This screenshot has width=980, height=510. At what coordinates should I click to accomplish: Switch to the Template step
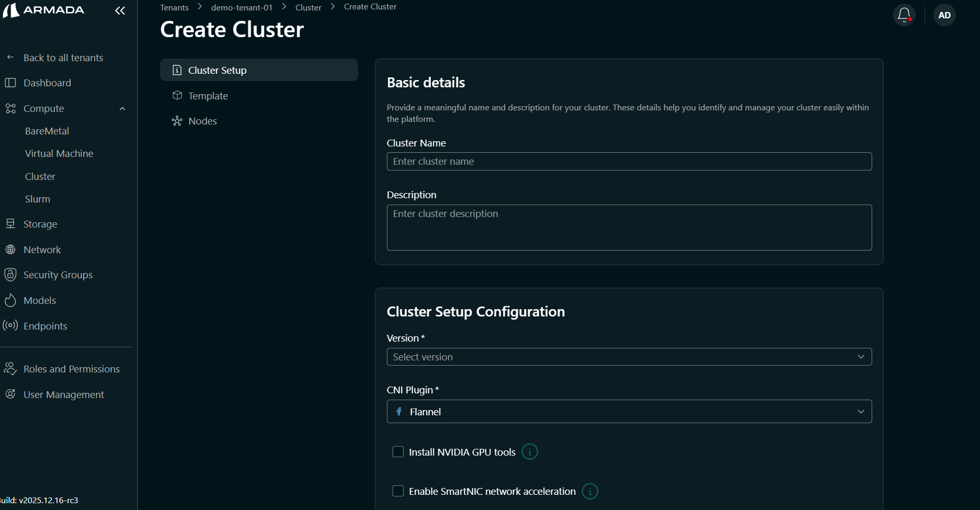[208, 96]
